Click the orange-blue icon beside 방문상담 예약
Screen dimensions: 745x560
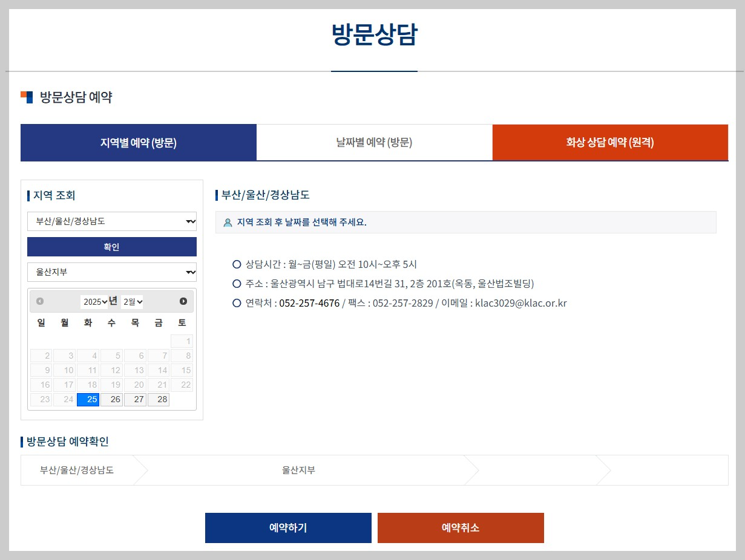click(27, 97)
